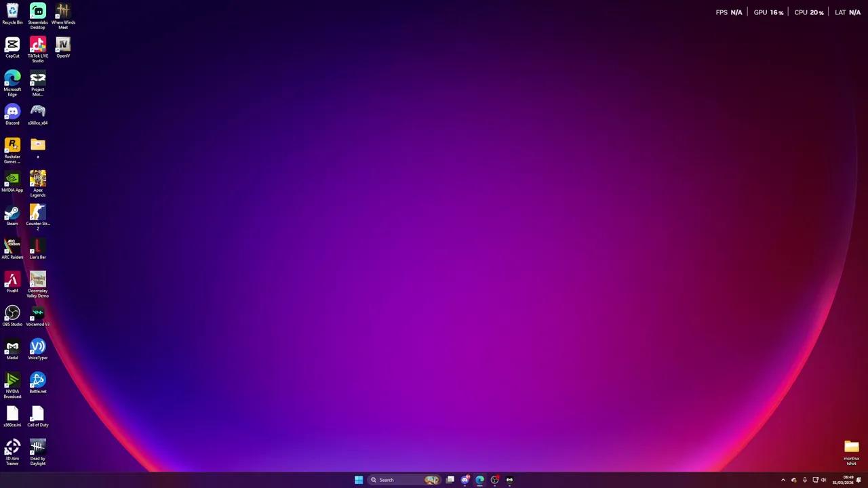Click the CPU 20% usage readout
868x488 pixels.
click(809, 12)
